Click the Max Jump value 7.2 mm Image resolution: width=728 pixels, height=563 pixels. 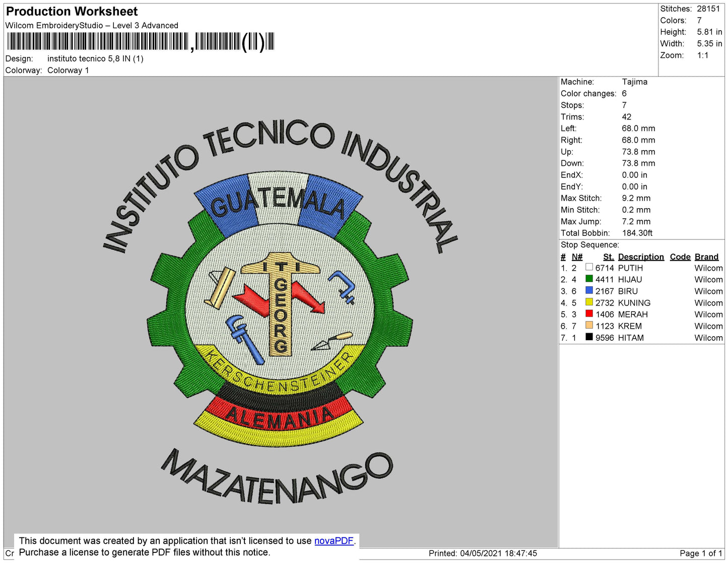(636, 221)
